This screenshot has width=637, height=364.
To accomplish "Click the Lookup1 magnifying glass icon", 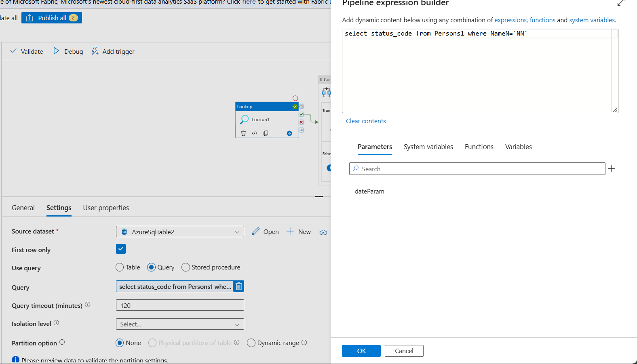I will (244, 120).
